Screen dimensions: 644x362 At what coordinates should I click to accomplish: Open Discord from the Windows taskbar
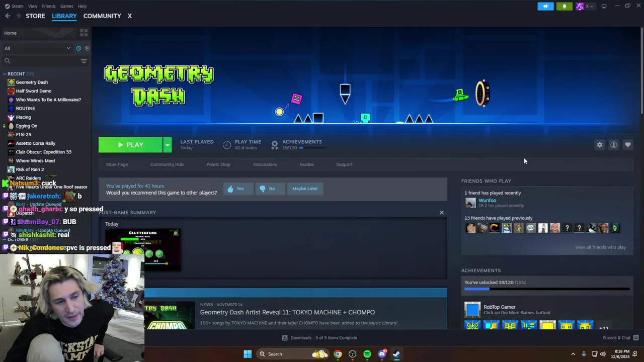click(382, 354)
